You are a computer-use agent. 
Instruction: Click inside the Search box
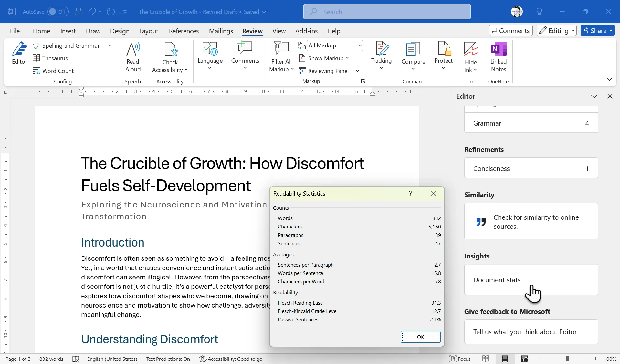pyautogui.click(x=386, y=11)
